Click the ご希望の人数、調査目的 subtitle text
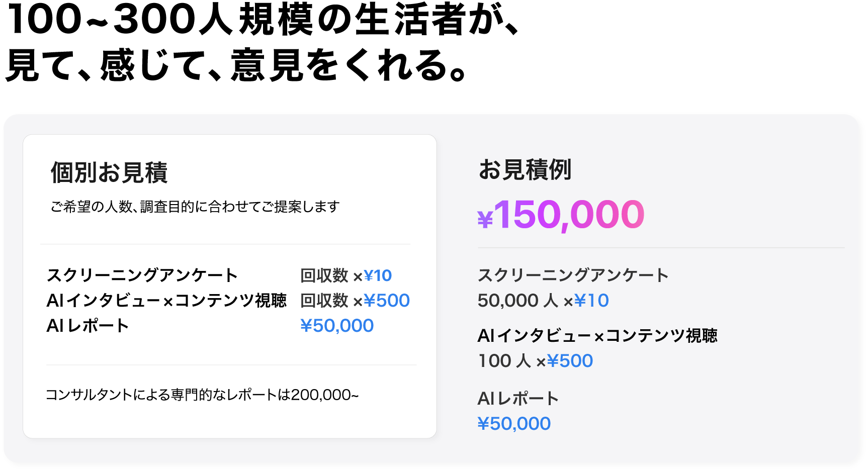This screenshot has width=868, height=472. (195, 207)
